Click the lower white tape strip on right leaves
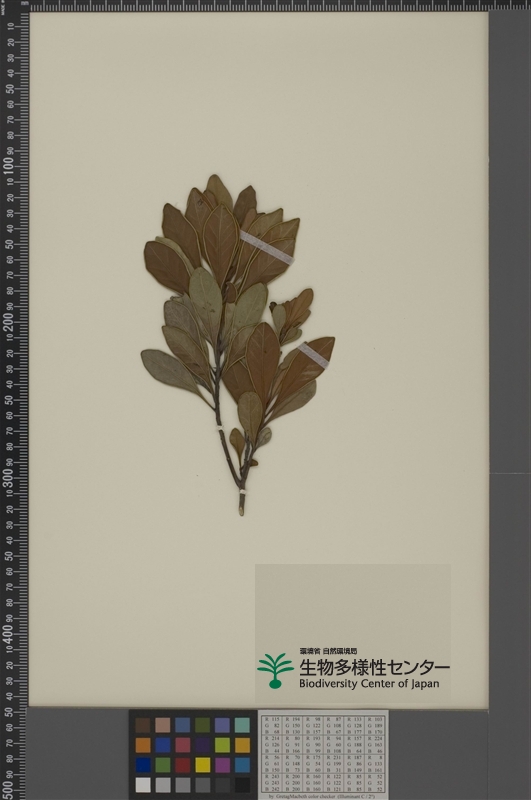This screenshot has height=800, width=531. [313, 355]
